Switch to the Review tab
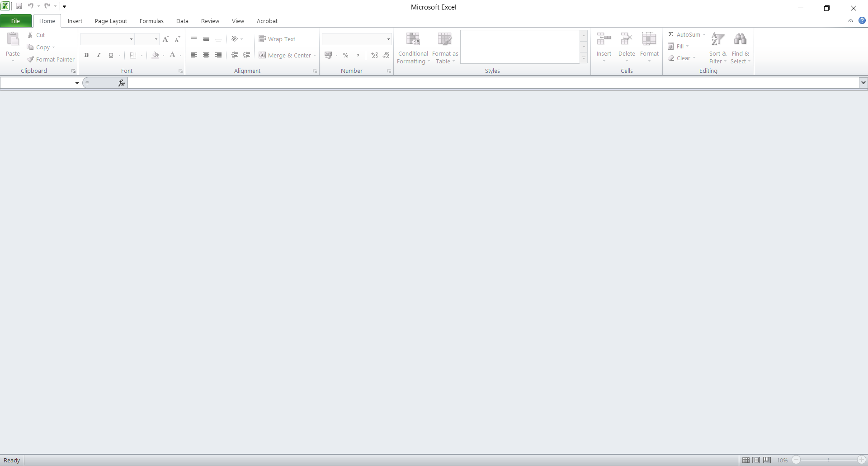 point(210,21)
